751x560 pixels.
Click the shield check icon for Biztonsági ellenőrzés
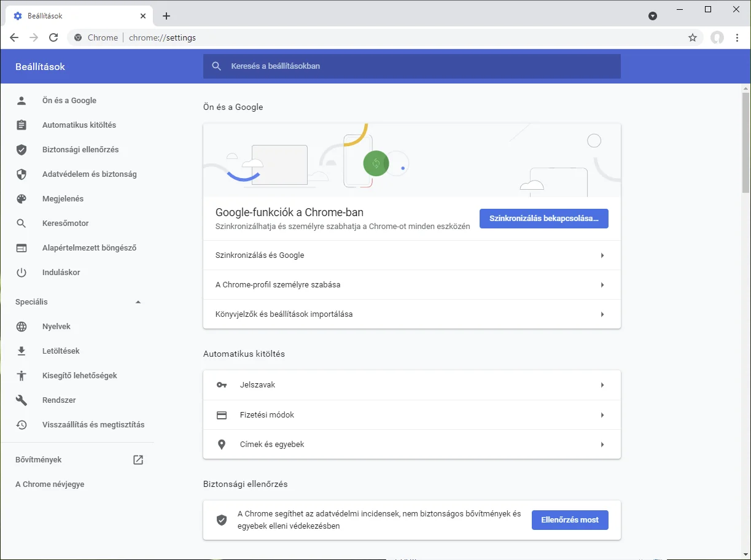[21, 150]
